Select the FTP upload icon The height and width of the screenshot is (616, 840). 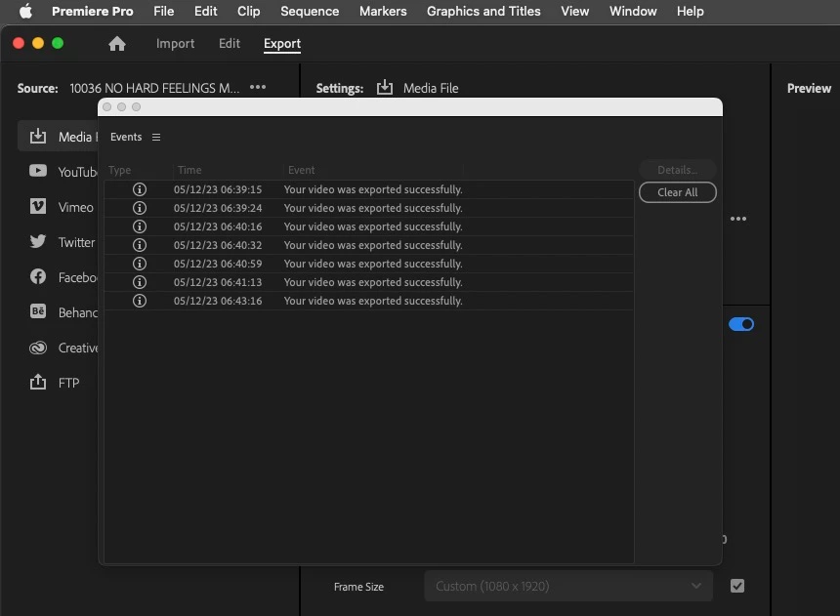click(38, 382)
